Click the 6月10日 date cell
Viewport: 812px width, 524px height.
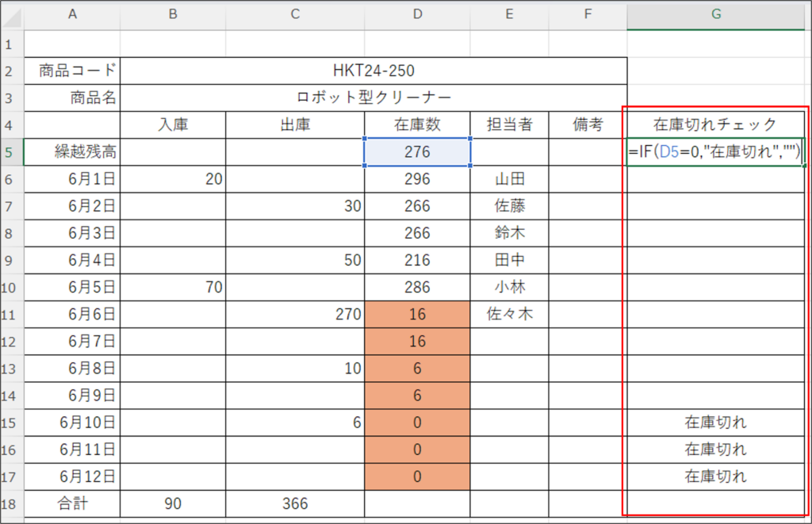point(72,423)
